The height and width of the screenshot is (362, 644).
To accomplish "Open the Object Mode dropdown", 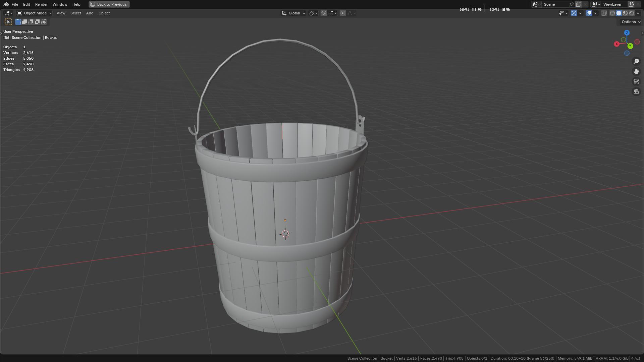I will (x=34, y=13).
